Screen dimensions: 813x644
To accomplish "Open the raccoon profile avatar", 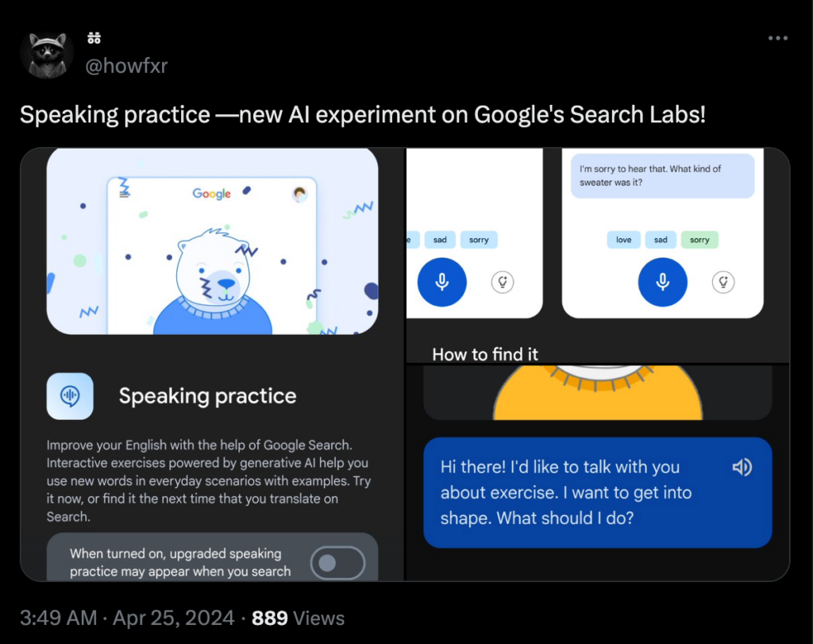I will [47, 56].
